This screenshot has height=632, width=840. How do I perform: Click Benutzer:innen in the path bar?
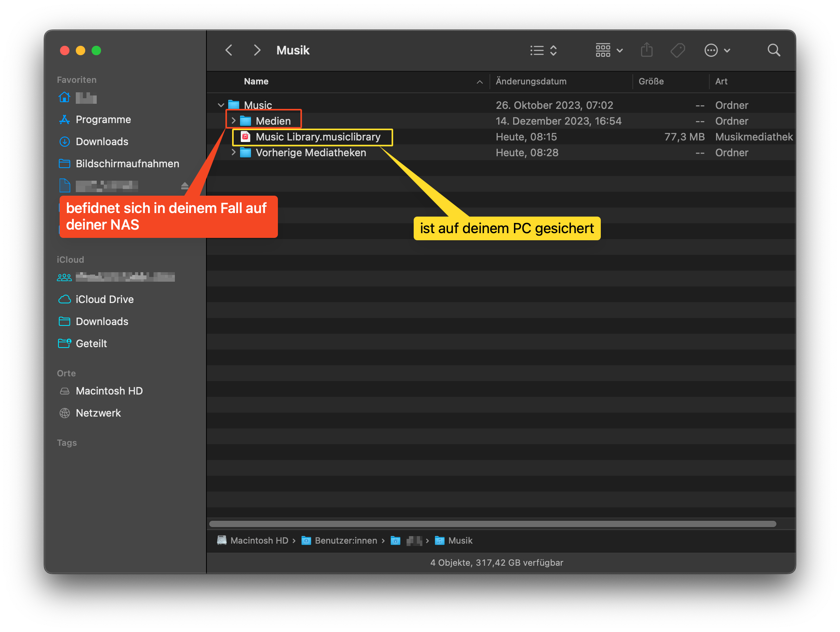coord(345,540)
